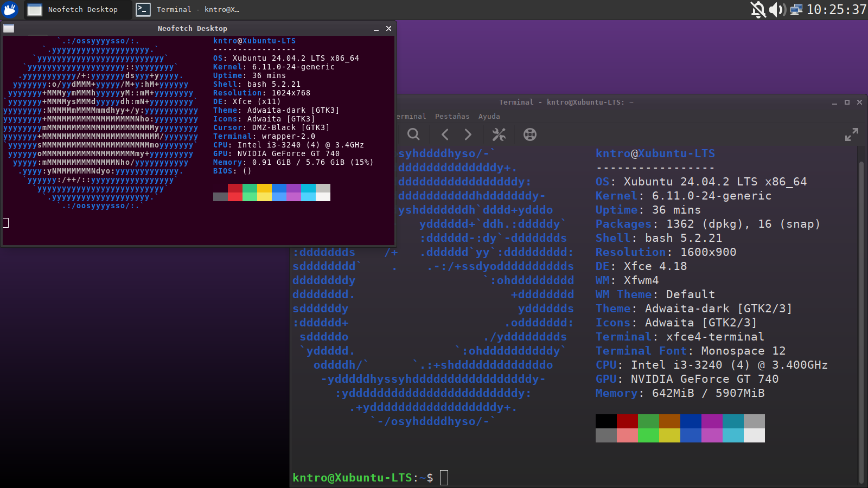Open the panel clock showing 10:25:37
The image size is (868, 488).
tap(836, 9)
